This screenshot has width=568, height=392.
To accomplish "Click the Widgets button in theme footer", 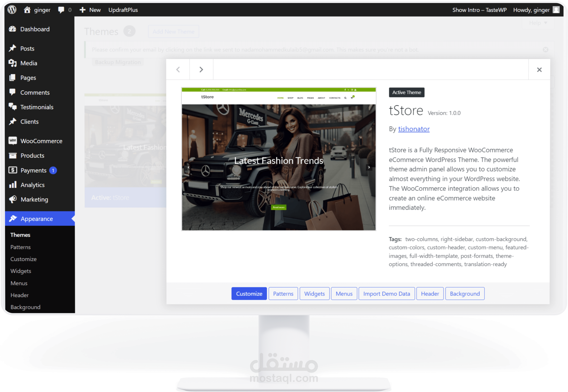I will (x=315, y=294).
